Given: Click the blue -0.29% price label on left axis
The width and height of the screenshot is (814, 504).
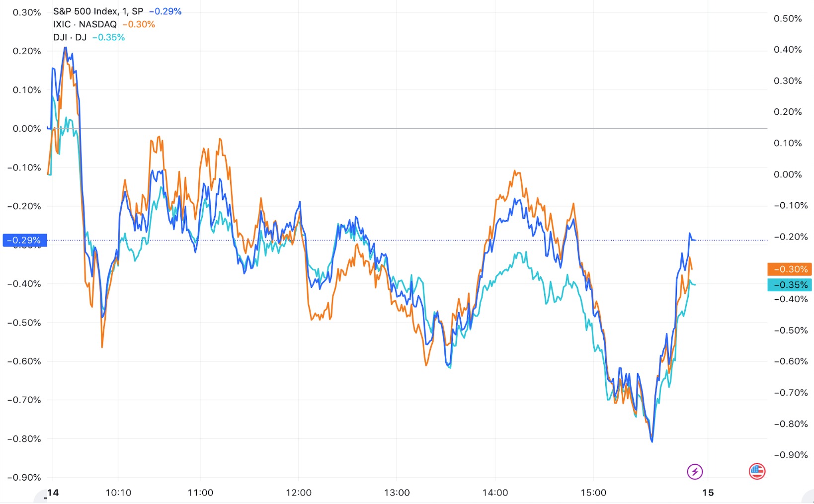Looking at the screenshot, I should (x=25, y=240).
